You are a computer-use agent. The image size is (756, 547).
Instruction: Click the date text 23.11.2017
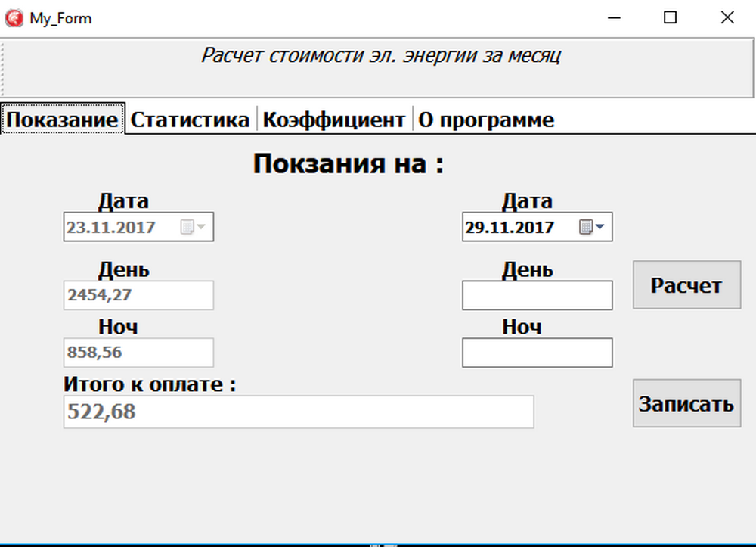point(111,227)
